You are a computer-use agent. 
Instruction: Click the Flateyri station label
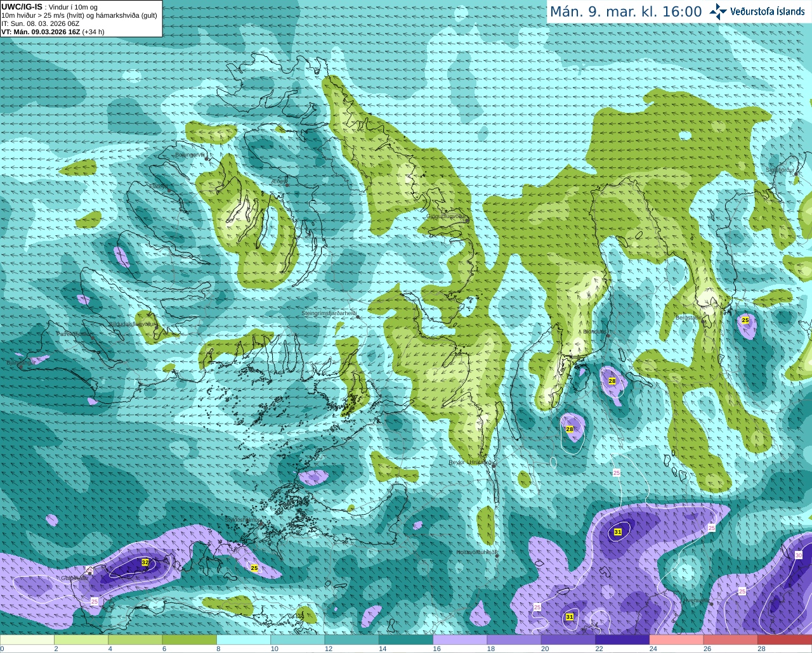point(159,186)
